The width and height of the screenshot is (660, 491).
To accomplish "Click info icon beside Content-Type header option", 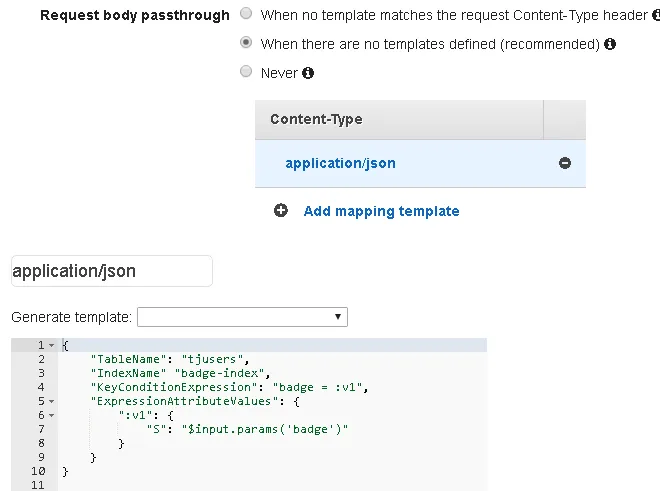I will [x=653, y=16].
